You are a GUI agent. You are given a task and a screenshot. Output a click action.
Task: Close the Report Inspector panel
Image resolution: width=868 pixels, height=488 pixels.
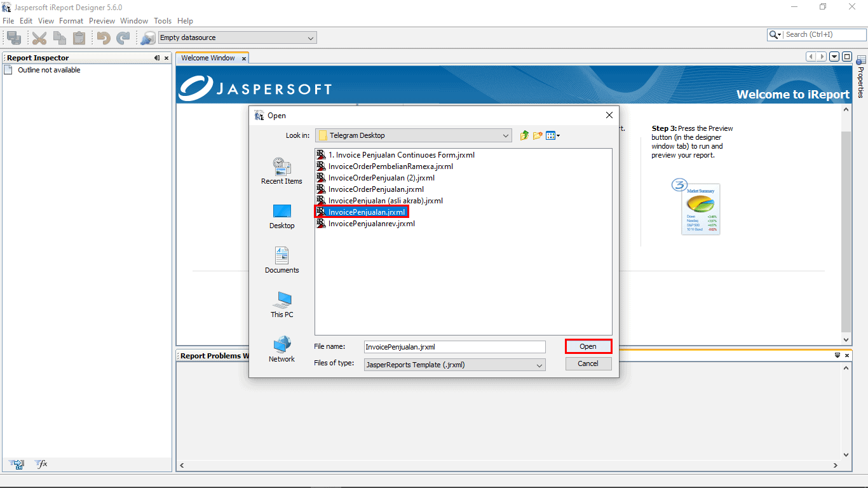[166, 58]
